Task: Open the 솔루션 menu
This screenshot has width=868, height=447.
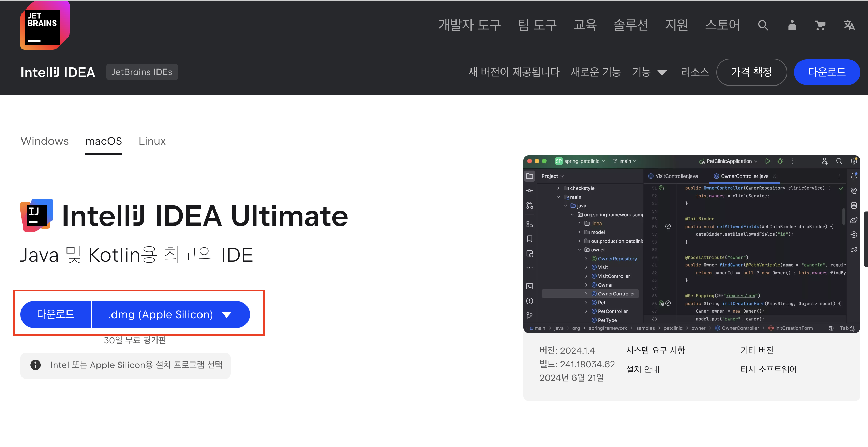Action: (631, 25)
